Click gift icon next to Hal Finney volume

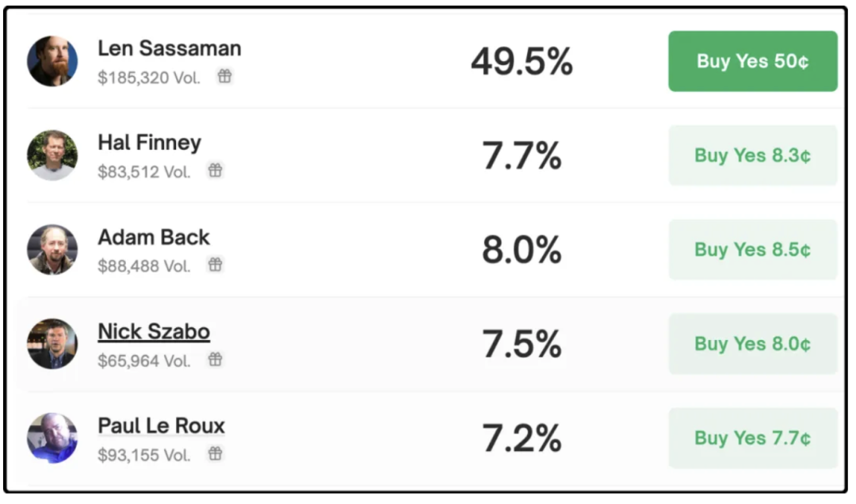(215, 170)
